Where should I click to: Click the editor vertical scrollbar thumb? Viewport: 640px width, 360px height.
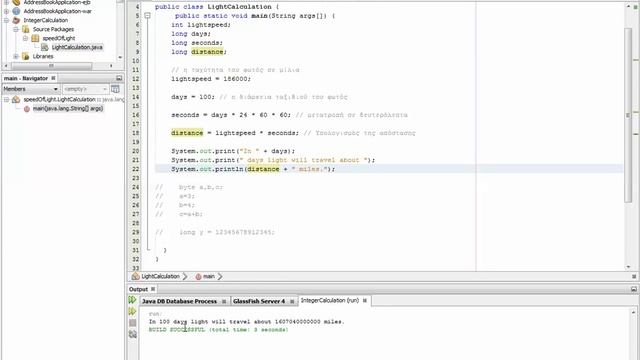[628, 115]
